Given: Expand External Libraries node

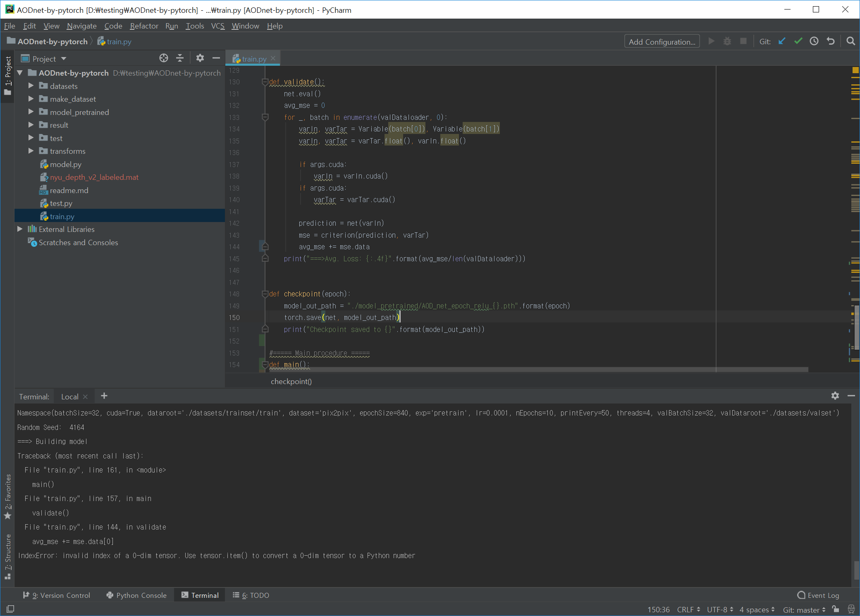Looking at the screenshot, I should 20,229.
